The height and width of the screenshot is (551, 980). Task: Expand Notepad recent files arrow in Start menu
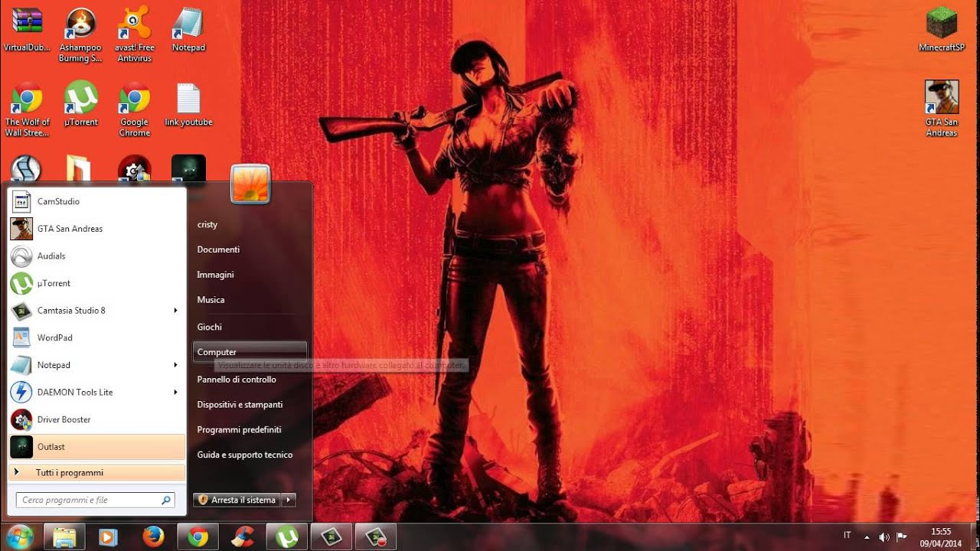click(175, 365)
